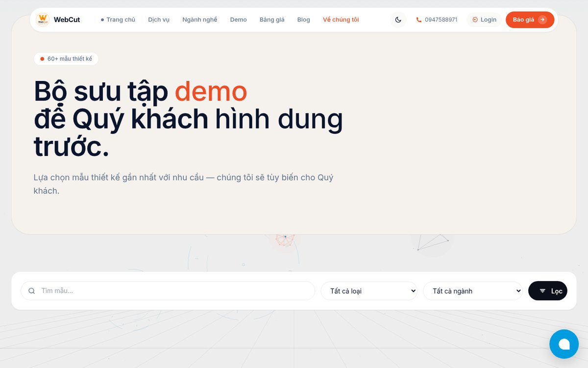
Task: Click the Lọc filter button
Action: 548,291
